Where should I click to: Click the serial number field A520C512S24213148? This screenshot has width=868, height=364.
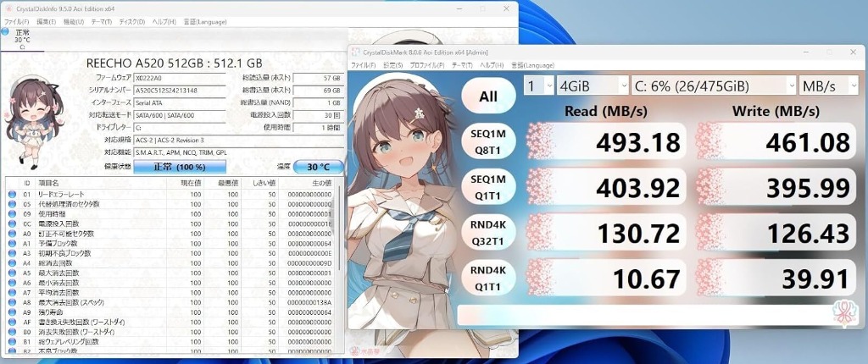pyautogui.click(x=180, y=91)
